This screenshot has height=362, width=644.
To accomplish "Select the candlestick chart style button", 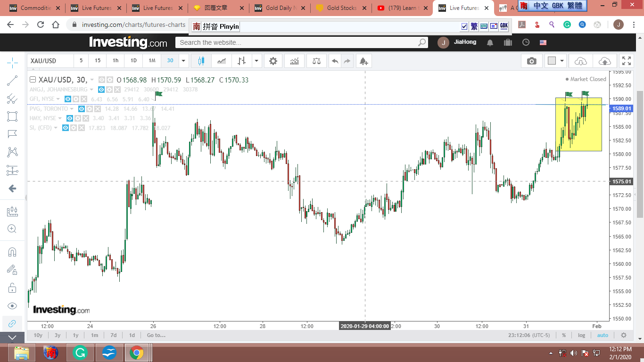I will point(201,61).
